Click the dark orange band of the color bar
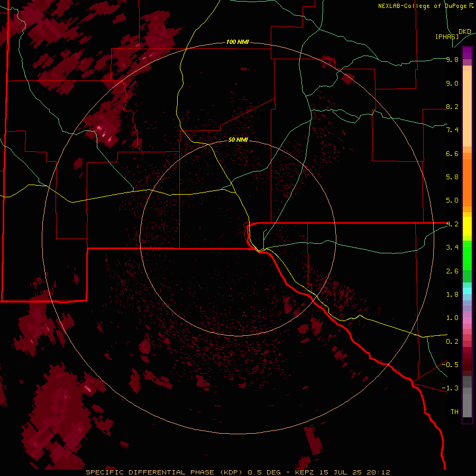This screenshot has height=476, width=476. click(467, 182)
